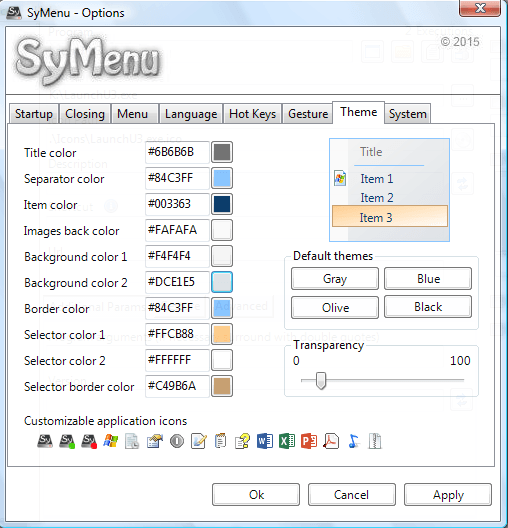
Task: Open the System tab
Action: [408, 114]
